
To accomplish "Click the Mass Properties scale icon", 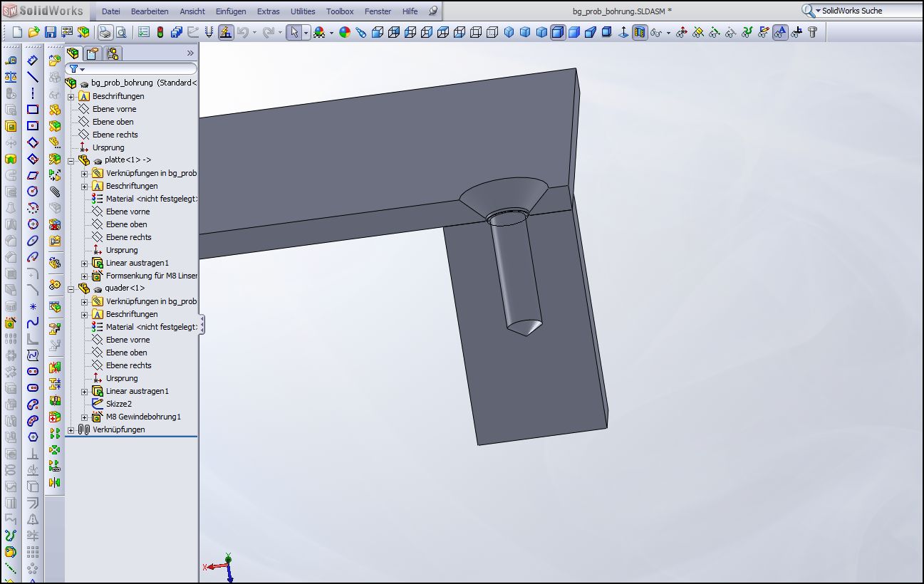I will [x=11, y=77].
